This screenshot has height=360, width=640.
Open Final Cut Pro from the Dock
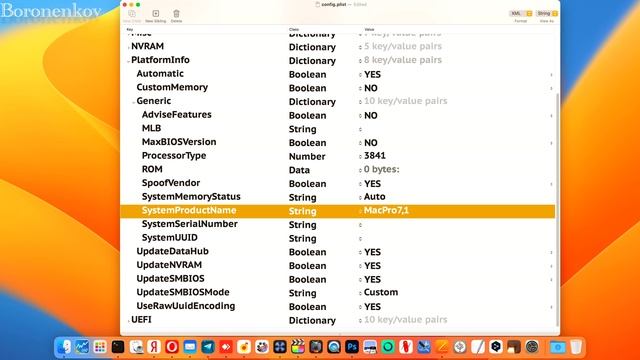[298, 347]
